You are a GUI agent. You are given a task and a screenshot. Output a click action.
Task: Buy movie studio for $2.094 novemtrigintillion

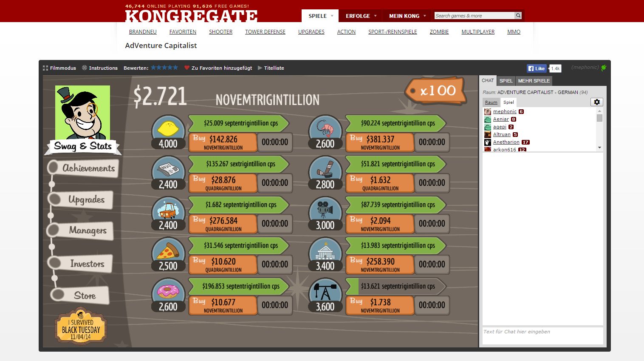(x=379, y=224)
